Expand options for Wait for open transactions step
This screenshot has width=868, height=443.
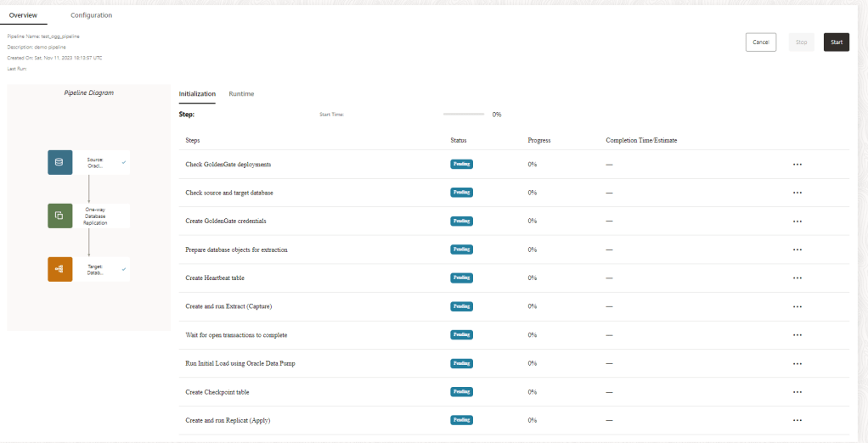(x=797, y=335)
